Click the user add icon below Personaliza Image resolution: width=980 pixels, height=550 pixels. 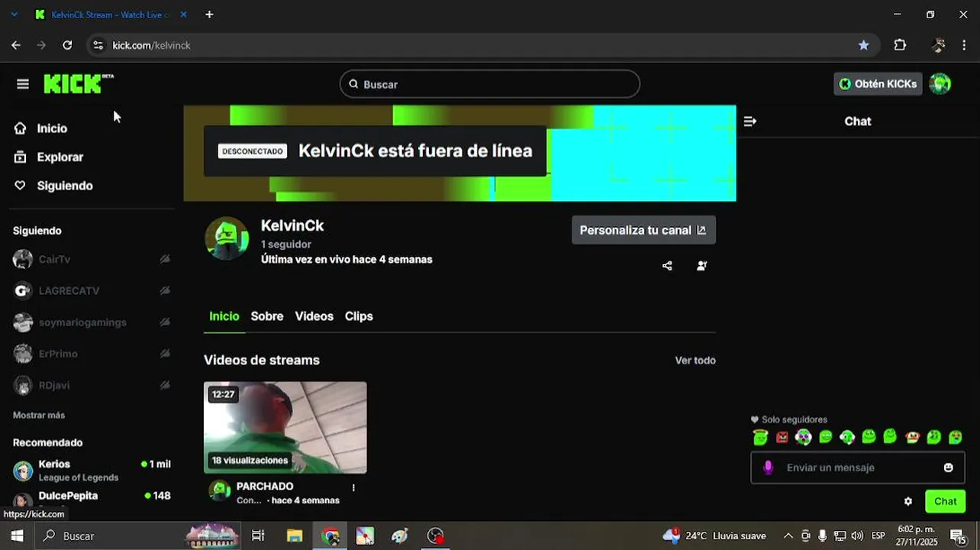pyautogui.click(x=701, y=266)
